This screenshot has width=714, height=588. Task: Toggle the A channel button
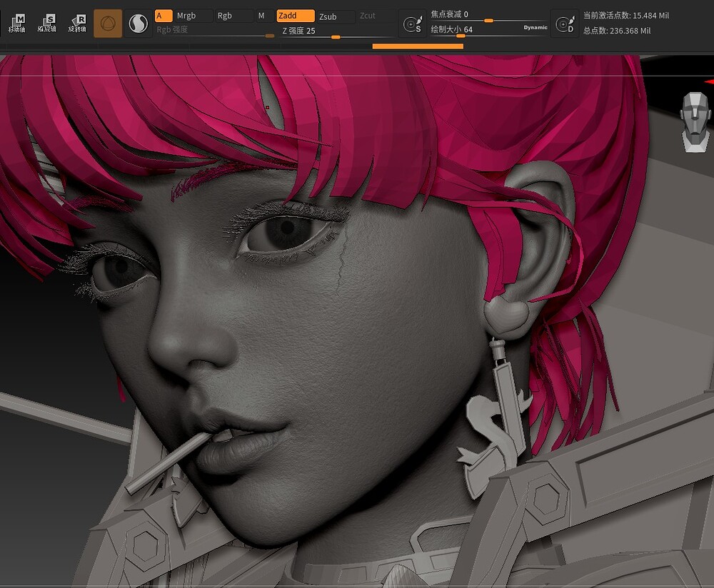pyautogui.click(x=164, y=16)
